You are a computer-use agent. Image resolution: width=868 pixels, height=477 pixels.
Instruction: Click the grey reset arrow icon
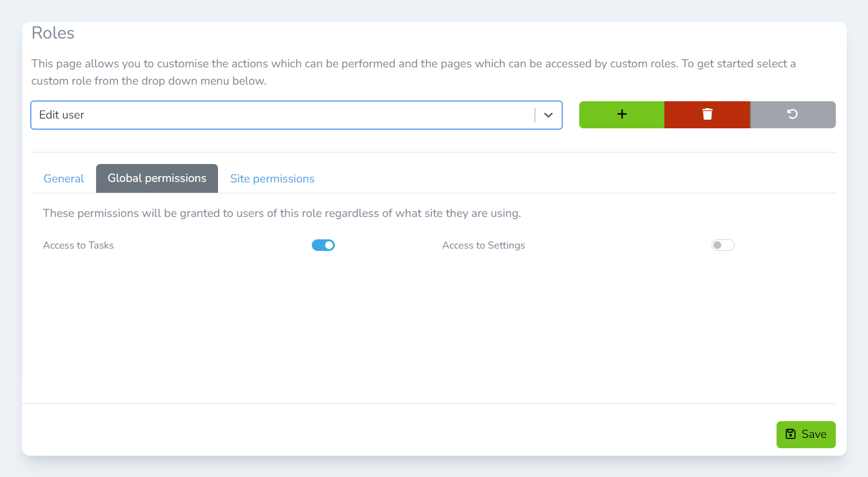click(x=792, y=115)
